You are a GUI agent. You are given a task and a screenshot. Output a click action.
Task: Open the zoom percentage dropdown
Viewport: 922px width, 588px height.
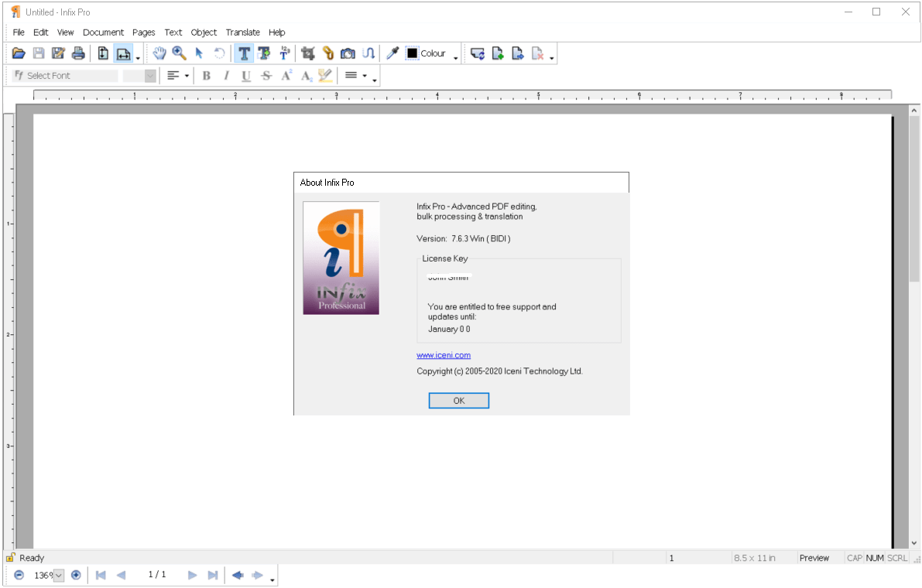[x=59, y=576]
